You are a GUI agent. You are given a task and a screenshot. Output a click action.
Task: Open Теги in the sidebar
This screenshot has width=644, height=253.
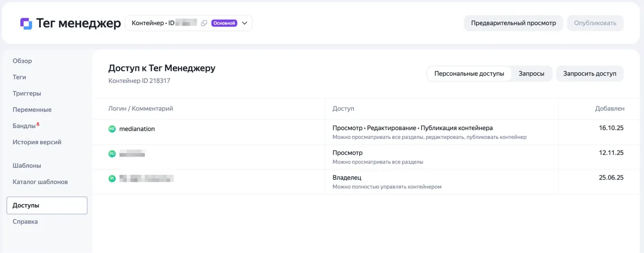(19, 77)
